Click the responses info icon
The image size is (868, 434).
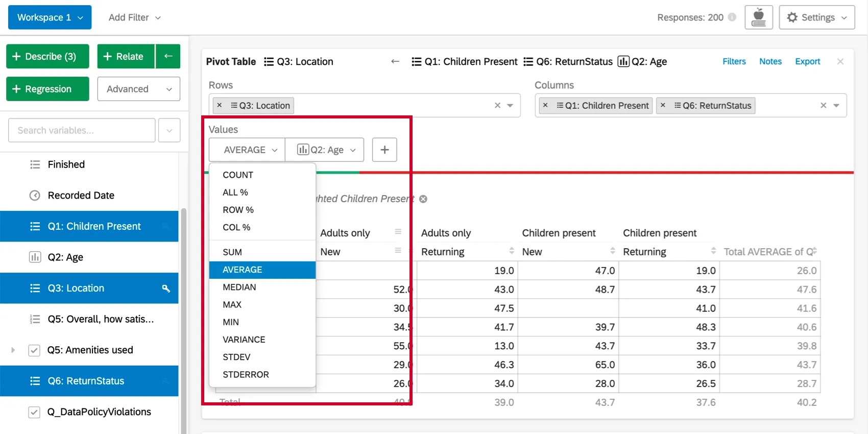point(732,17)
